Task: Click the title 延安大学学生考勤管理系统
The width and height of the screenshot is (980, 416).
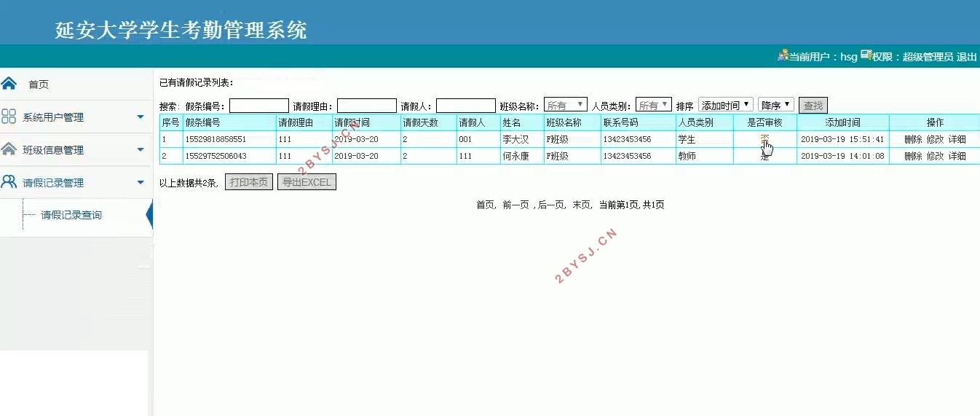Action: 181,30
